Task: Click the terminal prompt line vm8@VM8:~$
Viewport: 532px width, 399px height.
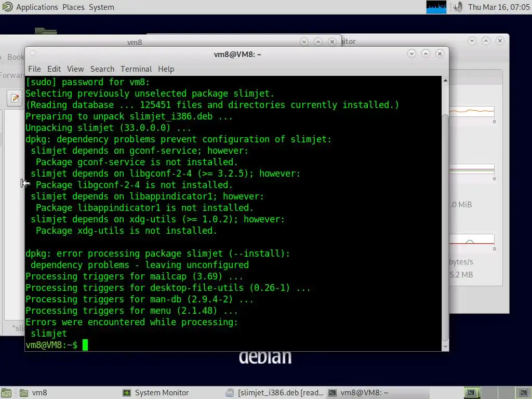Action: [x=51, y=345]
